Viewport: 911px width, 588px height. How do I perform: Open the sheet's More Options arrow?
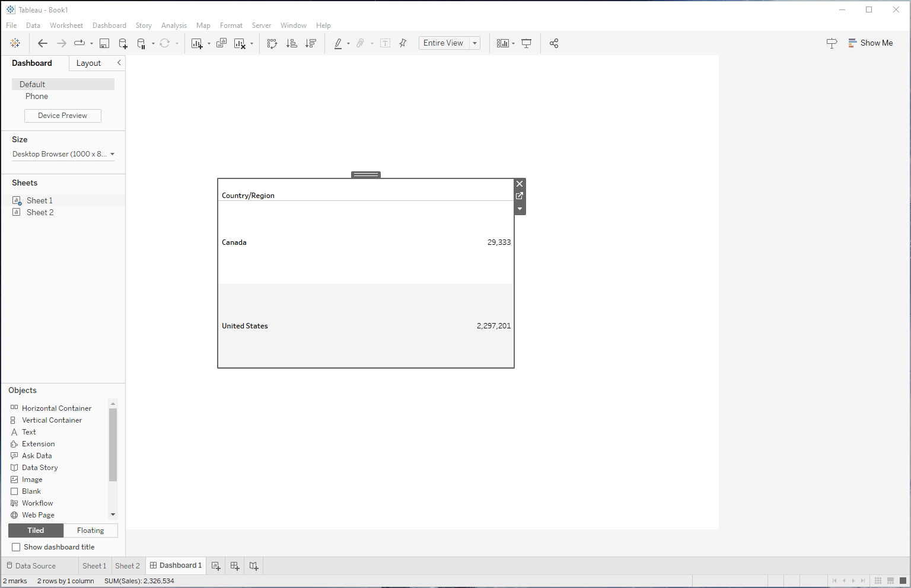click(520, 209)
